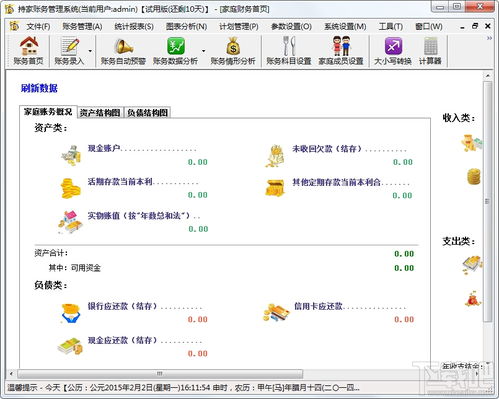499x399 pixels.
Task: Click the horizontal scrollbar thumb
Action: click(160, 374)
